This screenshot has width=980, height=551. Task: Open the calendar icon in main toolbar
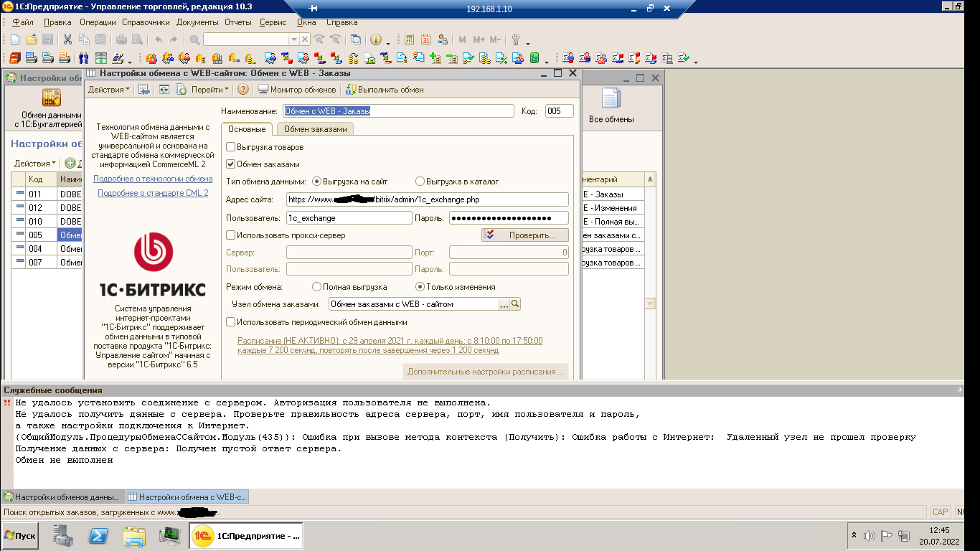426,39
